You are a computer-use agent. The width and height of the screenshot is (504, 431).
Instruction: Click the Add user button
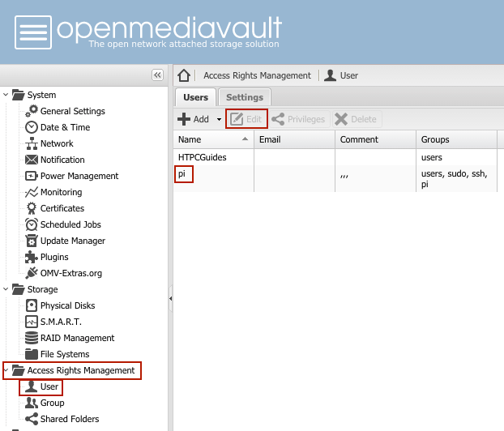[194, 119]
